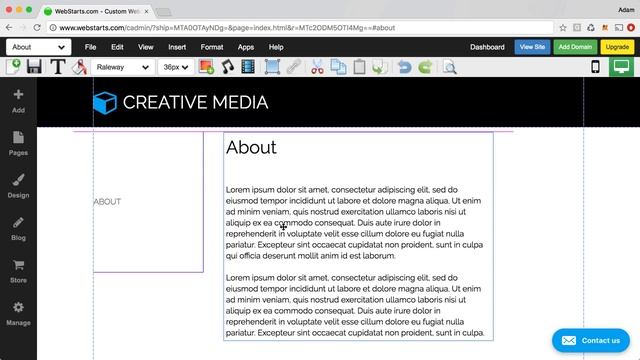
Task: Open the Format menu
Action: pos(211,47)
